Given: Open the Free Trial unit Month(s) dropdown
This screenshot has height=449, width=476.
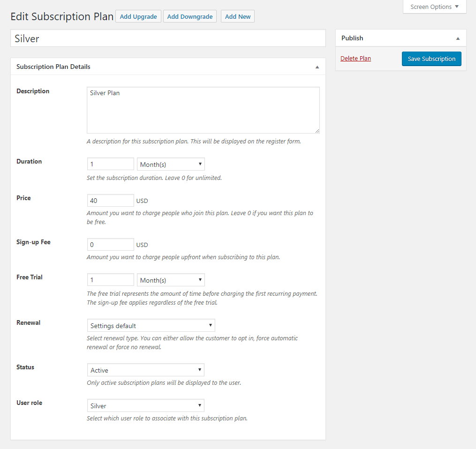Looking at the screenshot, I should click(171, 280).
